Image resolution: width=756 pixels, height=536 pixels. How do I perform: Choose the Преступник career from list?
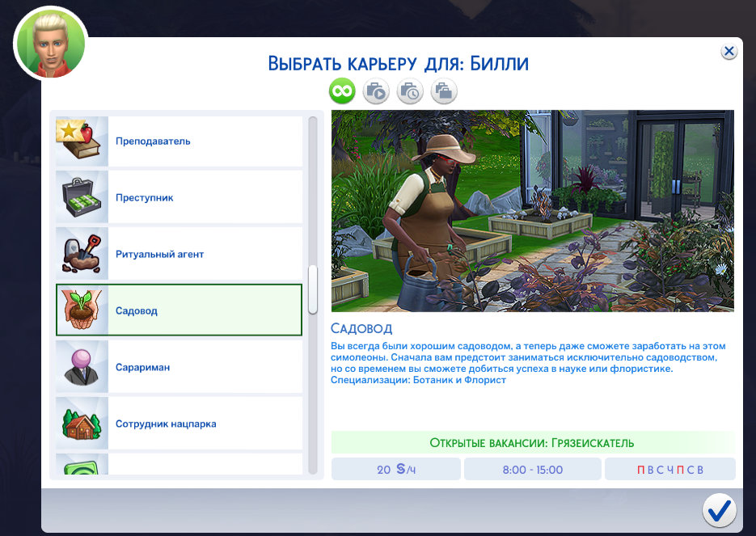(202, 198)
